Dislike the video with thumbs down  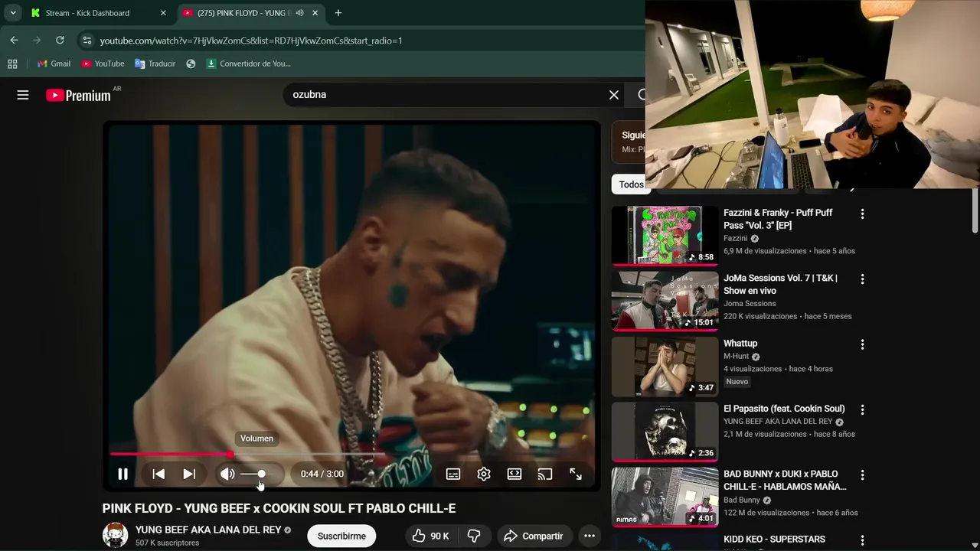click(x=474, y=536)
